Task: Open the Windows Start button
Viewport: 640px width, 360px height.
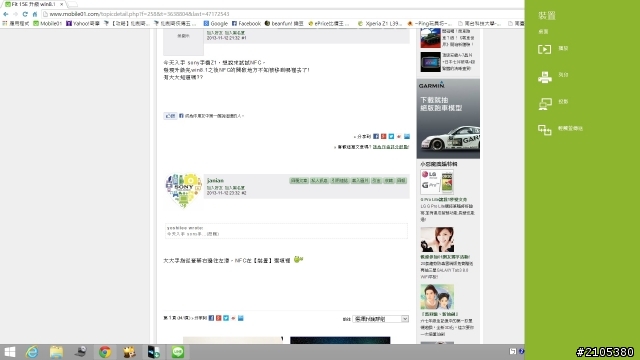Action: pos(9,352)
